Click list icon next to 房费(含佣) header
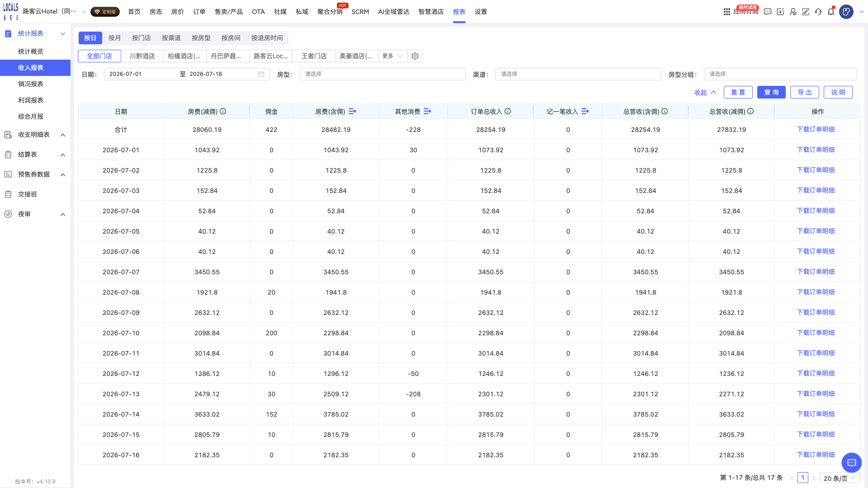 (x=353, y=111)
